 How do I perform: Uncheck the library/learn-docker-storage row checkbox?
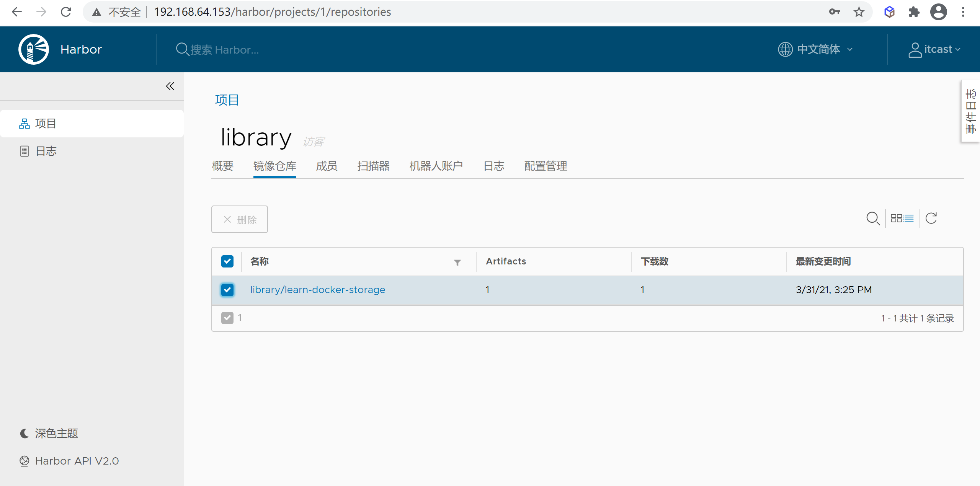point(227,290)
